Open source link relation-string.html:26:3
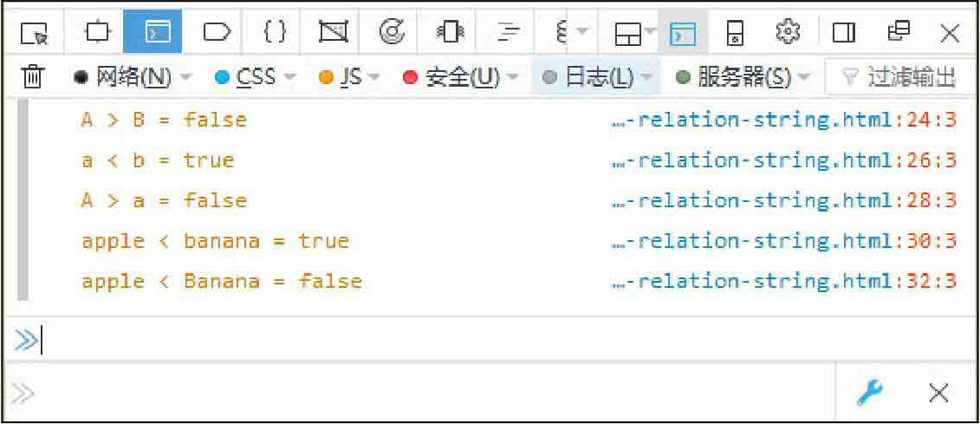Screen dimensions: 980x424 784,160
